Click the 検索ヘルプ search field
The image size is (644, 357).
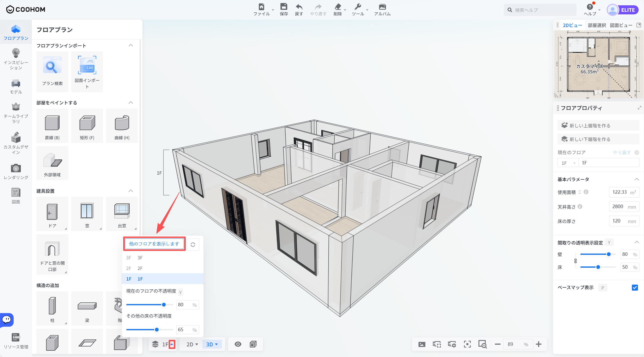pos(541,10)
